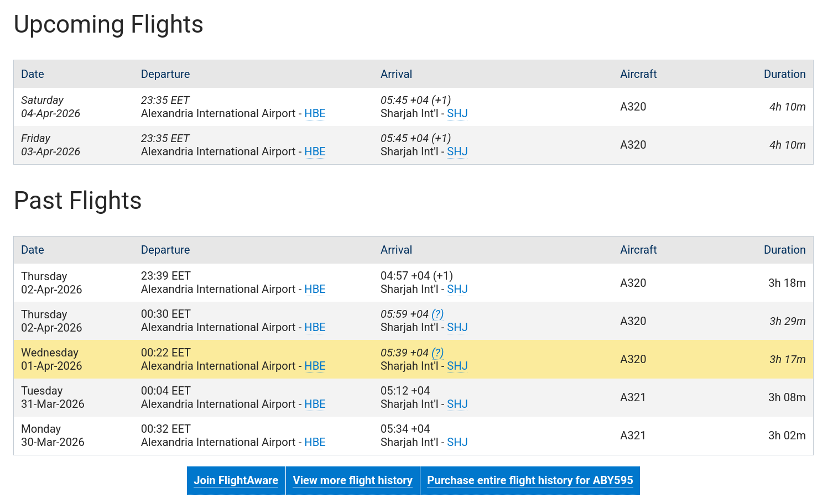This screenshot has height=504, width=833.
Task: Open HBE link for Saturday 04-Apr-2026 flight
Action: 315,113
